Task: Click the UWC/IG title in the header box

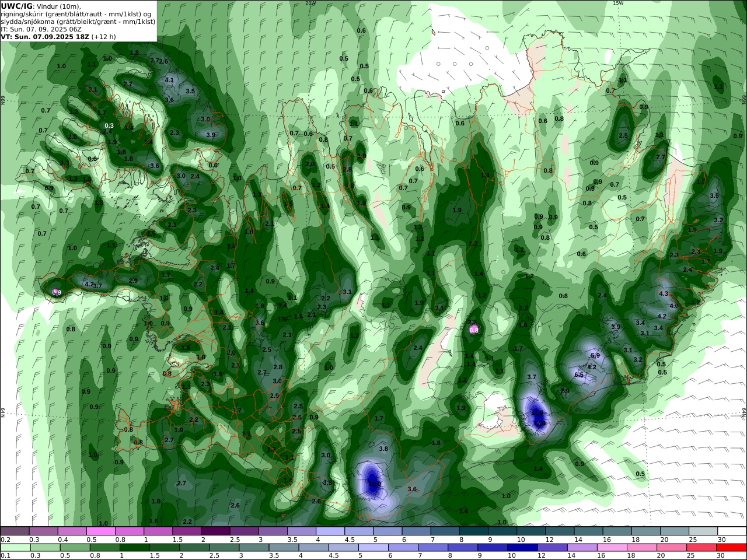Action: [x=16, y=6]
